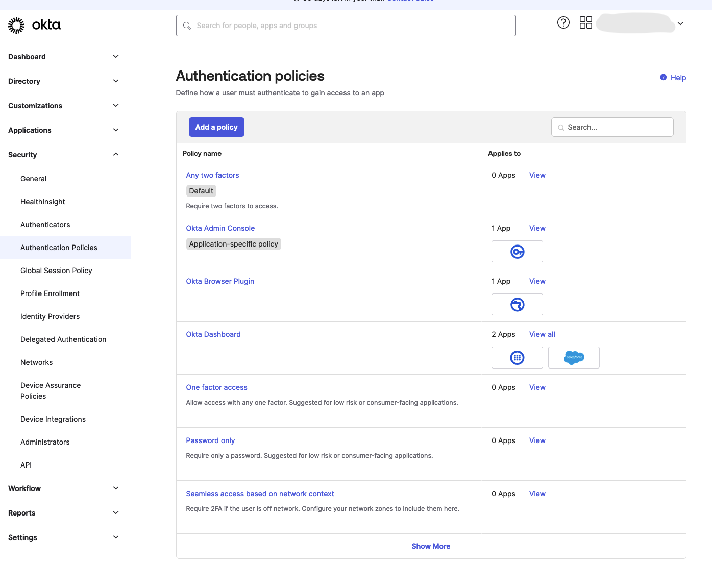The image size is (712, 588).
Task: Click View for Any two factors
Action: [x=537, y=175]
